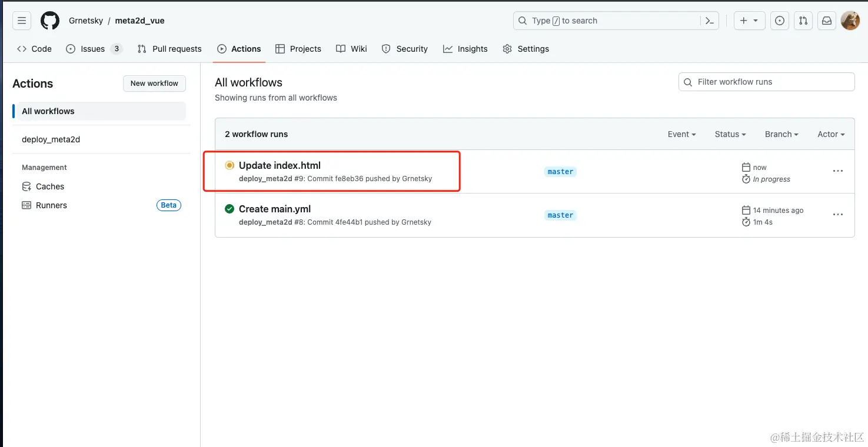This screenshot has height=447, width=868.
Task: Click the deploy_meta2d #8 commit details text
Action: (x=335, y=222)
